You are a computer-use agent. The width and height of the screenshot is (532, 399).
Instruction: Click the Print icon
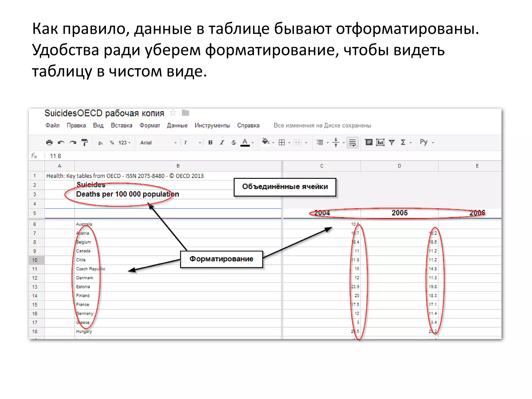pyautogui.click(x=49, y=142)
